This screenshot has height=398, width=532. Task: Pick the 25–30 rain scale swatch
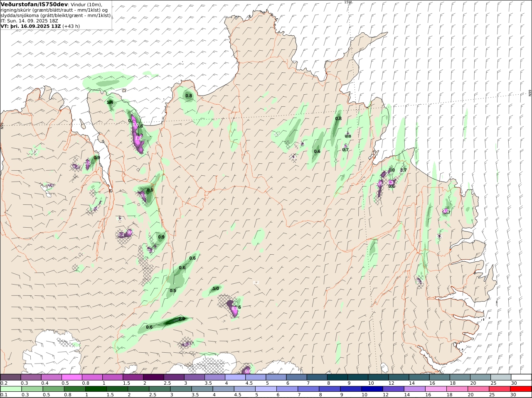[500, 389]
